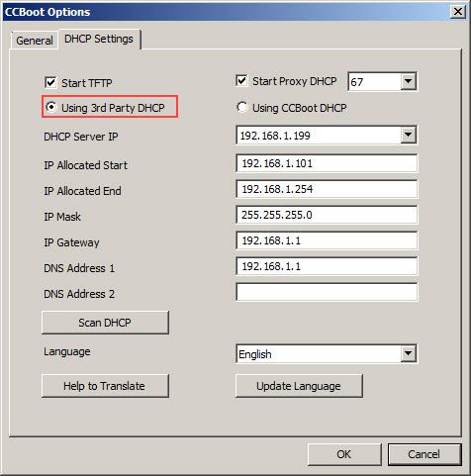Image resolution: width=471 pixels, height=476 pixels.
Task: Confirm settings with the OK button
Action: click(344, 454)
